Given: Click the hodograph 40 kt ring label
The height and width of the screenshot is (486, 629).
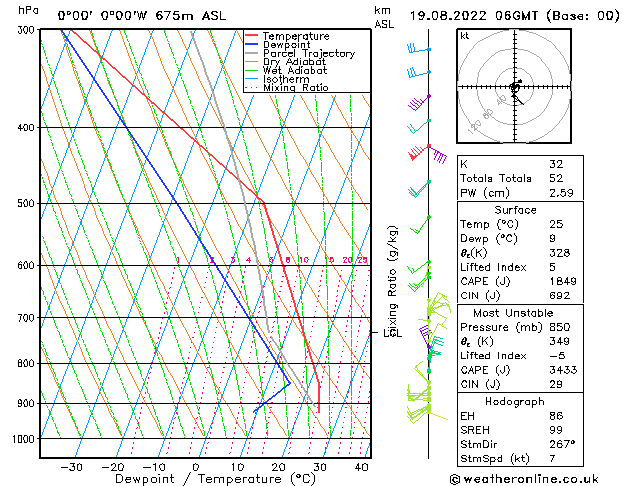Looking at the screenshot, I should [x=501, y=100].
